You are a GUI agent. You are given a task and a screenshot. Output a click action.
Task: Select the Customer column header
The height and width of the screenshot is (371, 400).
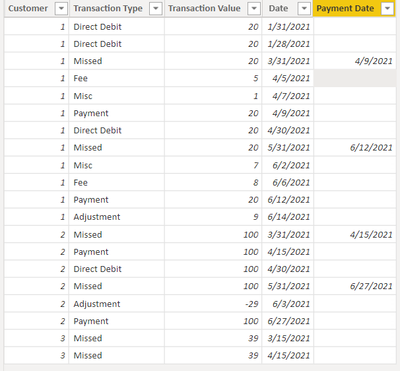click(x=28, y=9)
